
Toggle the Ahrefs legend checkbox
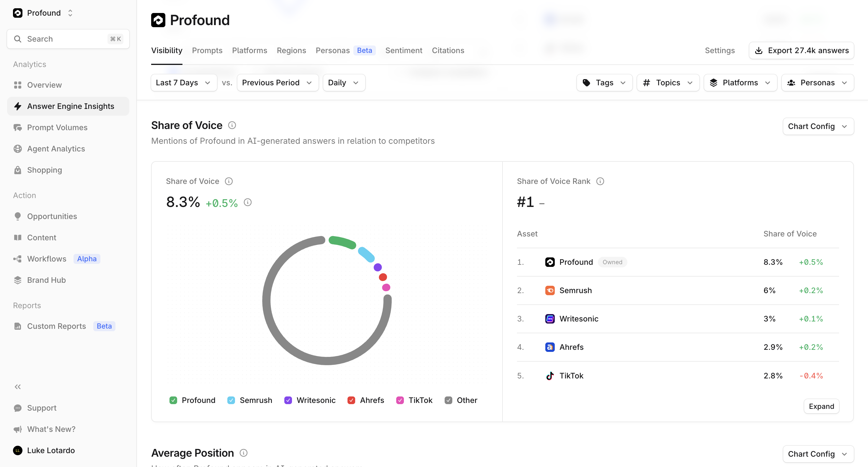(351, 400)
